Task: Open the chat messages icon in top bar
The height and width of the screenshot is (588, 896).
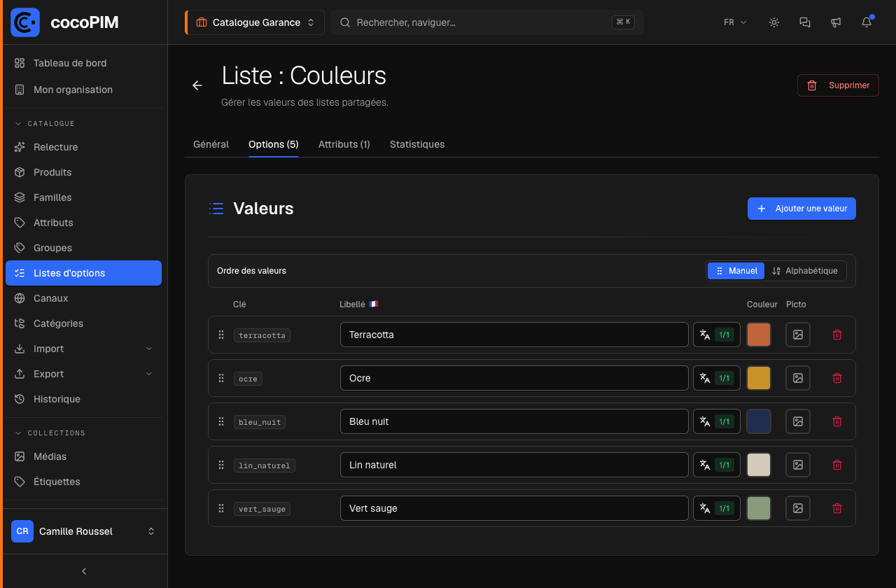Action: click(805, 22)
